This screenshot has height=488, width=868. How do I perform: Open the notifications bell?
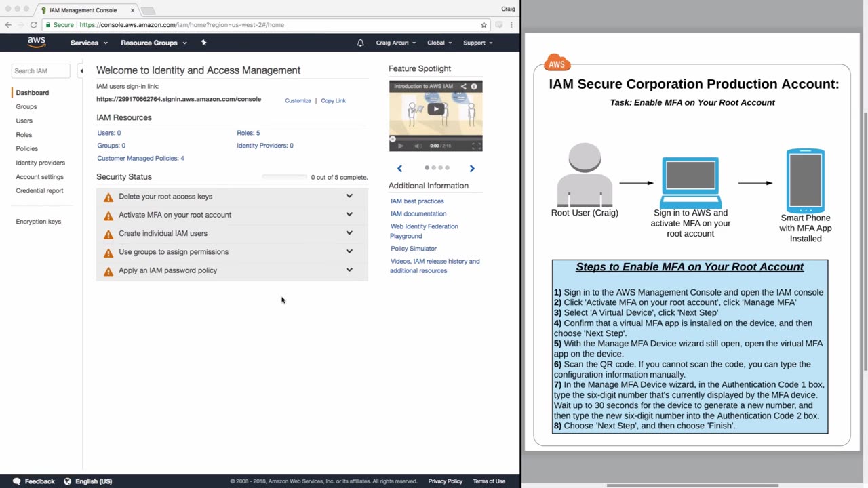(360, 43)
